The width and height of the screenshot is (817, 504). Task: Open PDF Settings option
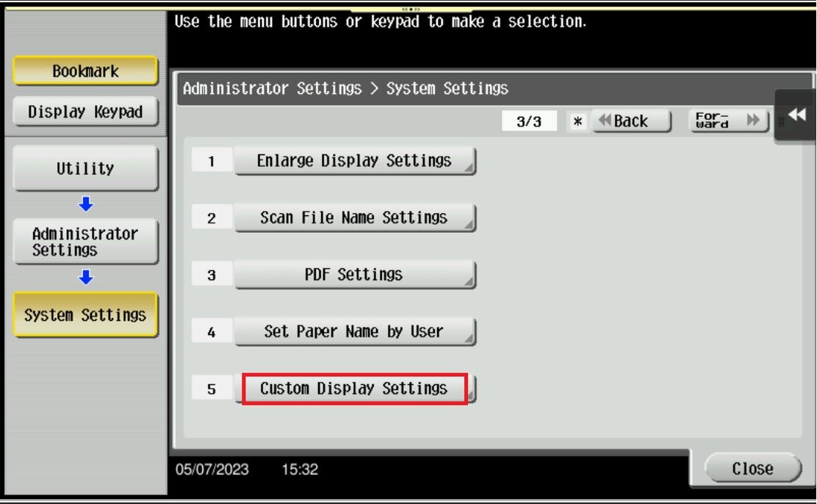tap(355, 274)
